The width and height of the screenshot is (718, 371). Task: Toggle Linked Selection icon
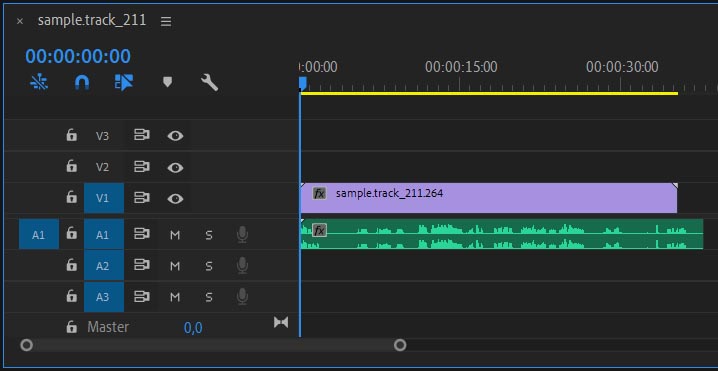124,82
